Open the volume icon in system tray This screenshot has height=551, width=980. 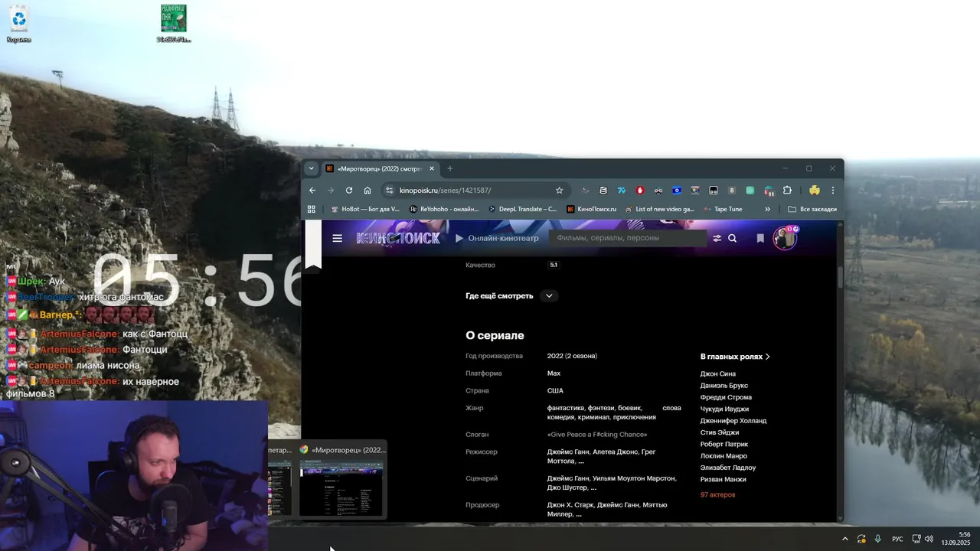point(928,539)
